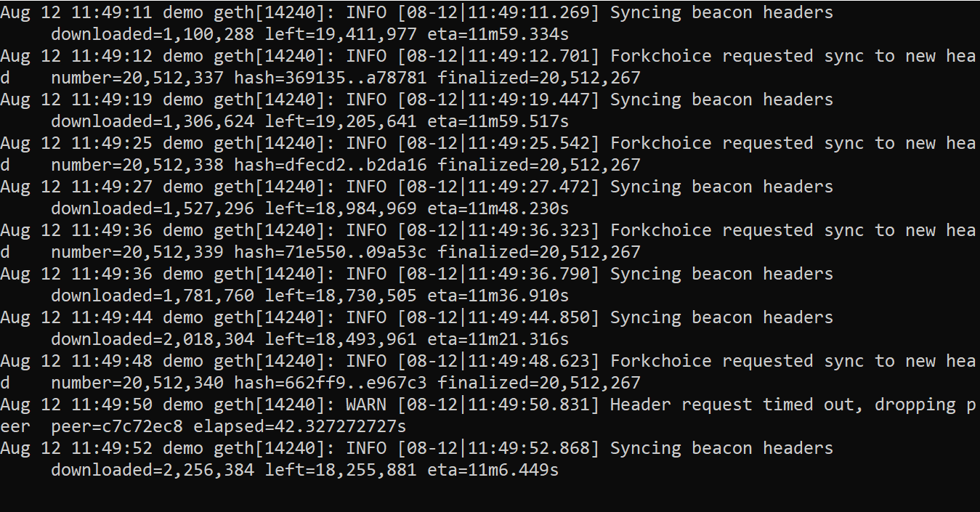Click the peer=c7c72ec8 value

[117, 426]
